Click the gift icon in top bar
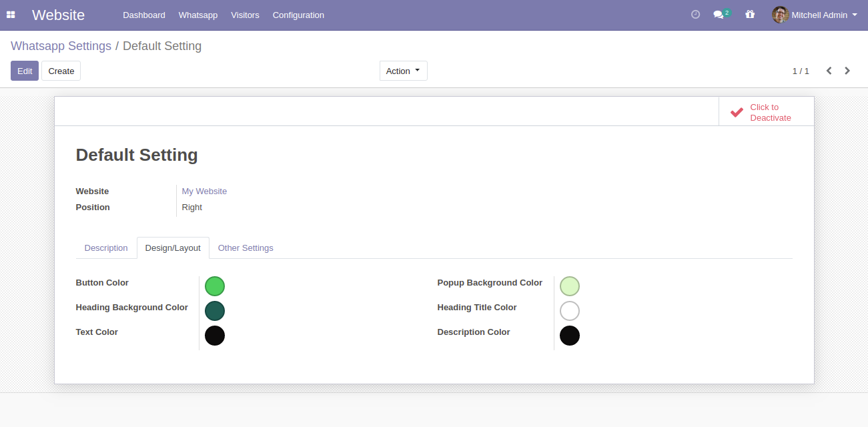The width and height of the screenshot is (868, 427). tap(750, 14)
